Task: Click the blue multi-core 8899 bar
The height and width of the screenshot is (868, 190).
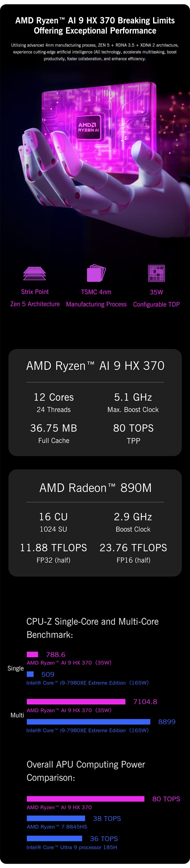Action: pyautogui.click(x=89, y=721)
